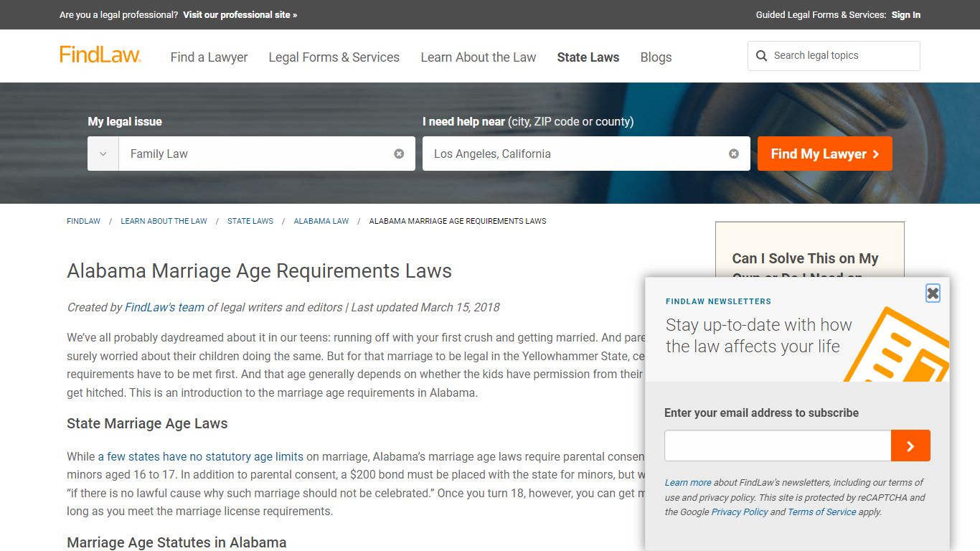Viewport: 980px width, 551px height.
Task: Open the legal issue dropdown arrow
Action: click(x=103, y=154)
